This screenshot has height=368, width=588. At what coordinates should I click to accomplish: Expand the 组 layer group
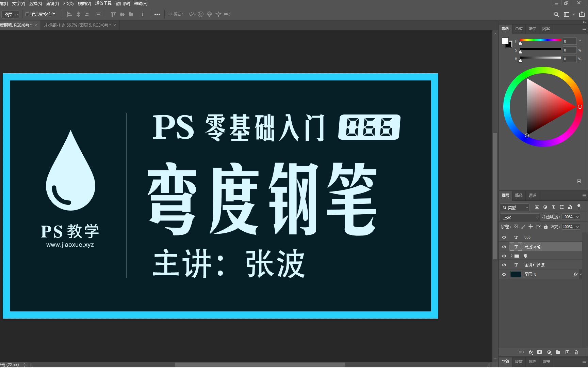(511, 256)
